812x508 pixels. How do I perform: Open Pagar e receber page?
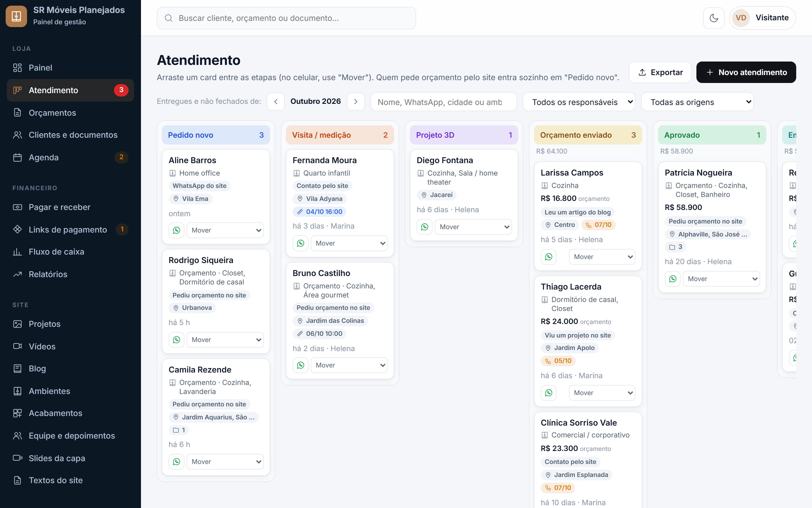click(70, 207)
